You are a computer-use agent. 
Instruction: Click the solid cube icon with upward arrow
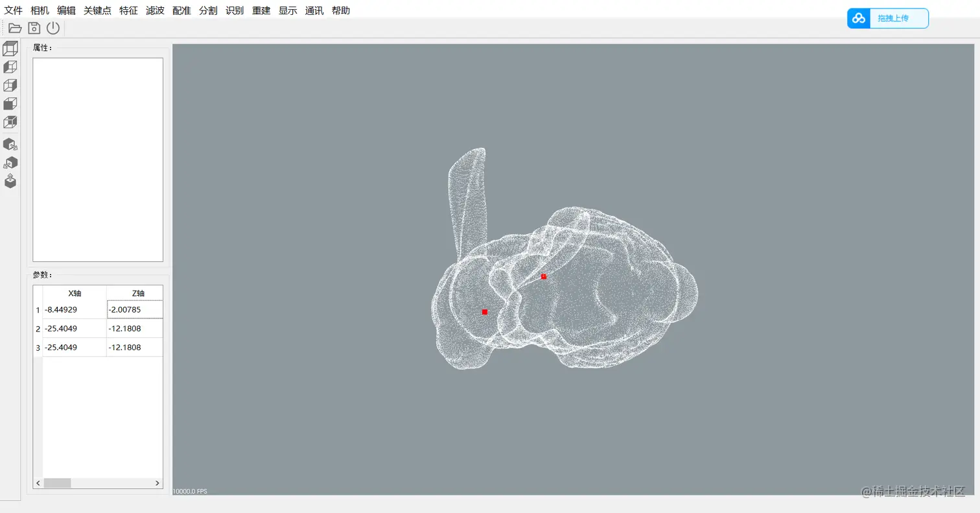(10, 181)
